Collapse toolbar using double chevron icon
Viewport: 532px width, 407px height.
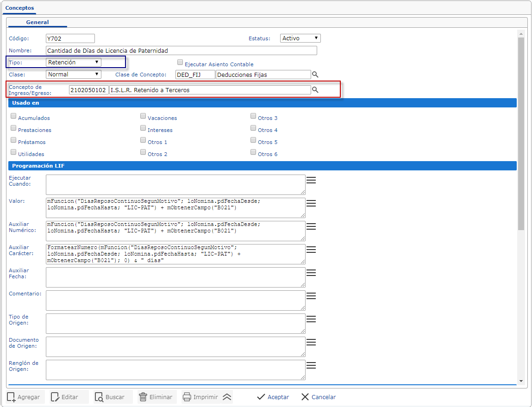click(226, 397)
